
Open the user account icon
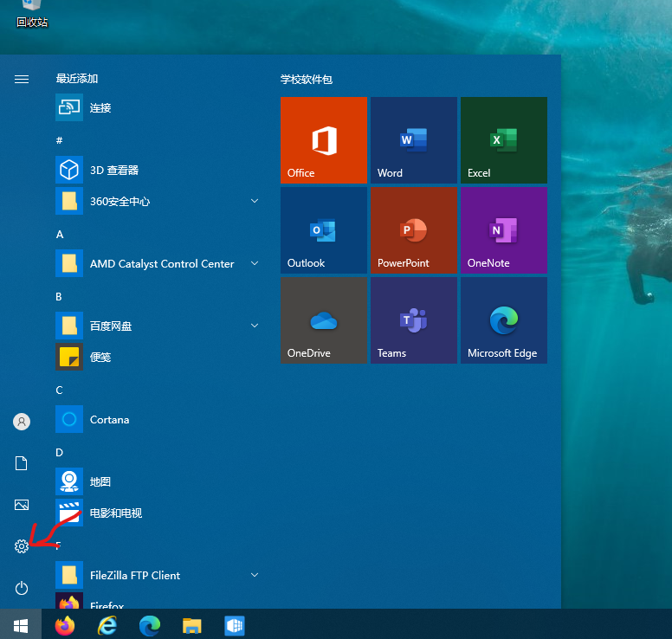(x=22, y=422)
